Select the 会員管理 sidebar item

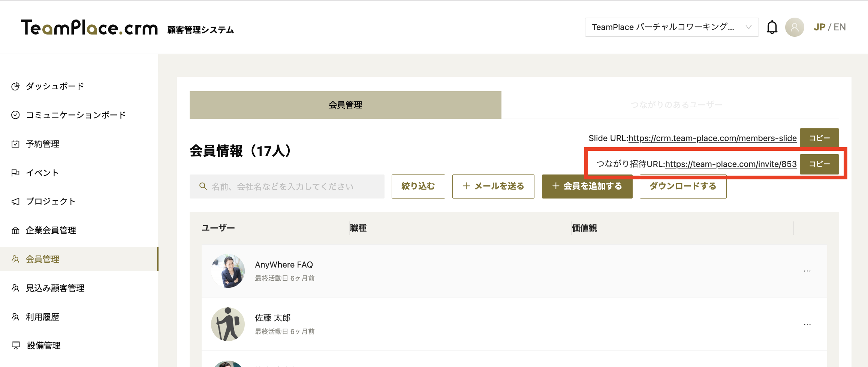[79, 259]
